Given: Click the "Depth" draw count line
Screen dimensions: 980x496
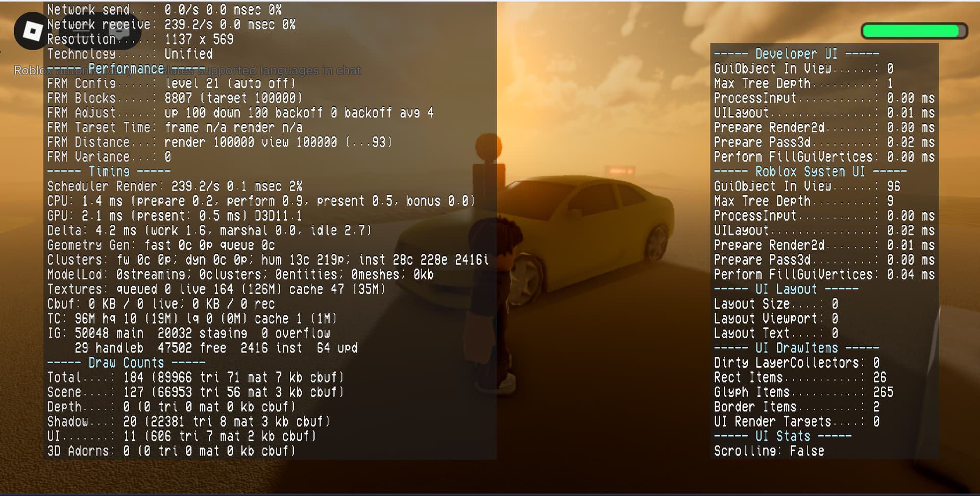Looking at the screenshot, I should pos(171,408).
